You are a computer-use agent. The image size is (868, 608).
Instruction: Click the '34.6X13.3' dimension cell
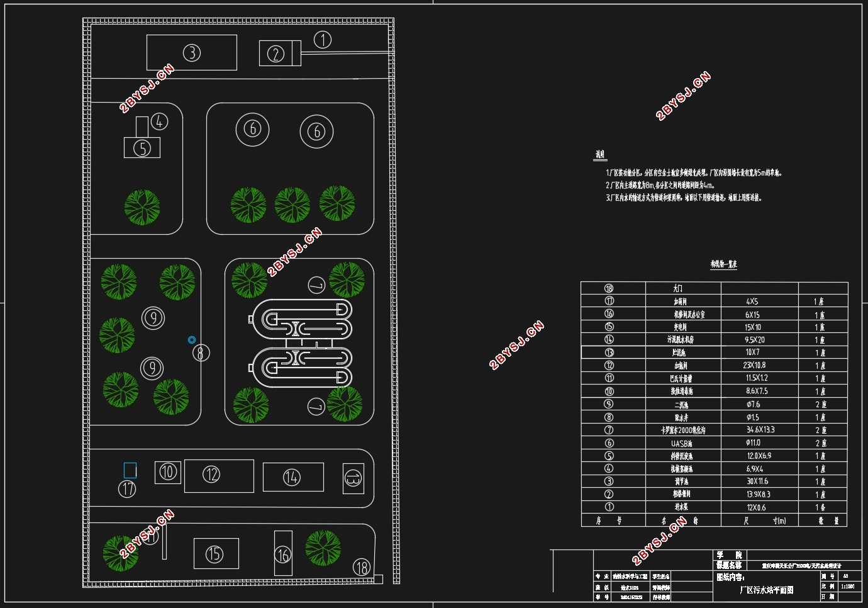tap(760, 430)
